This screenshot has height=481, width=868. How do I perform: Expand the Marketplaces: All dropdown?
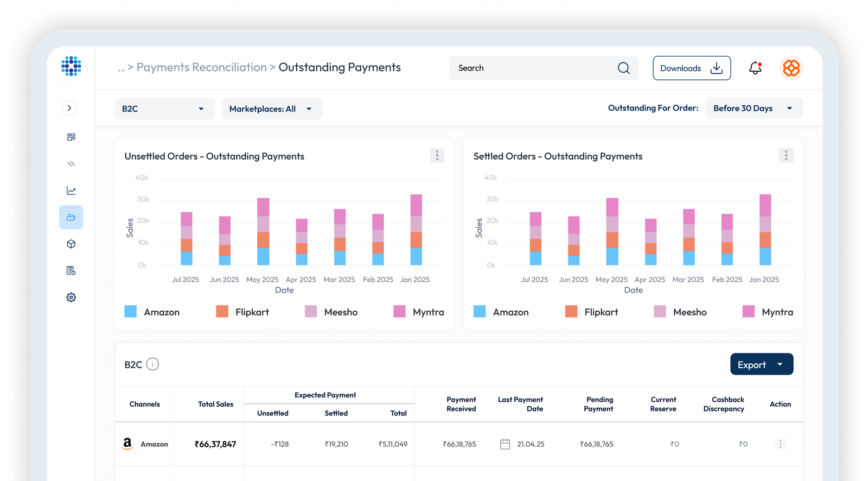click(x=271, y=109)
